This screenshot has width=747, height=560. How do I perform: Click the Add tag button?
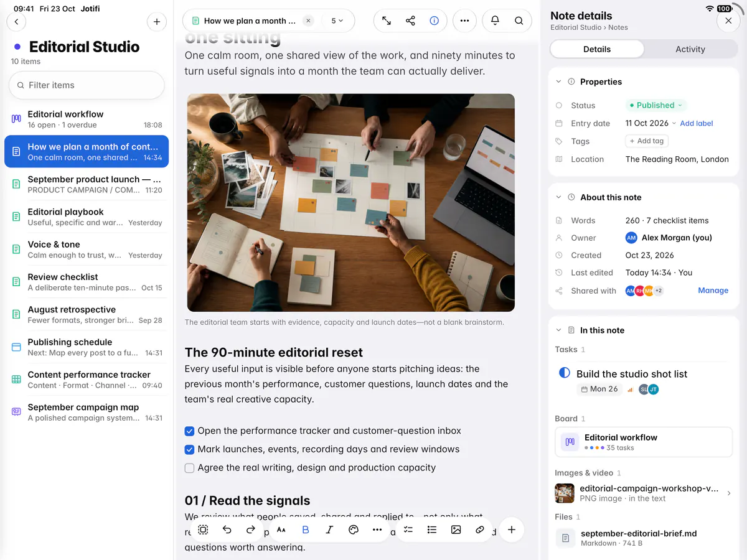647,141
